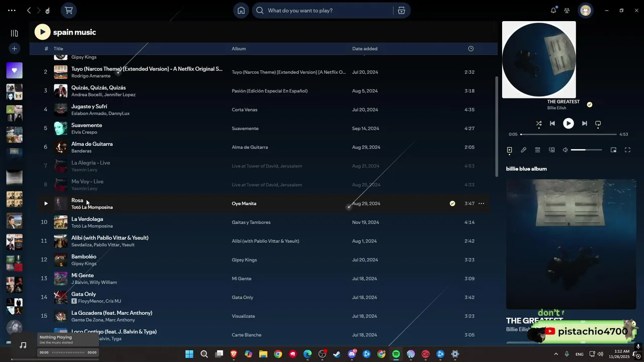
Task: Open more options for Rosa
Action: (x=481, y=204)
